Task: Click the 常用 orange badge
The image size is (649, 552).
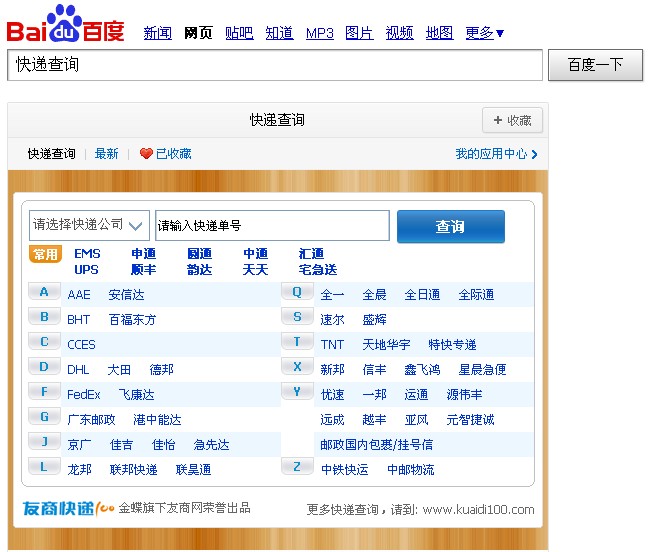Action: tap(45, 254)
